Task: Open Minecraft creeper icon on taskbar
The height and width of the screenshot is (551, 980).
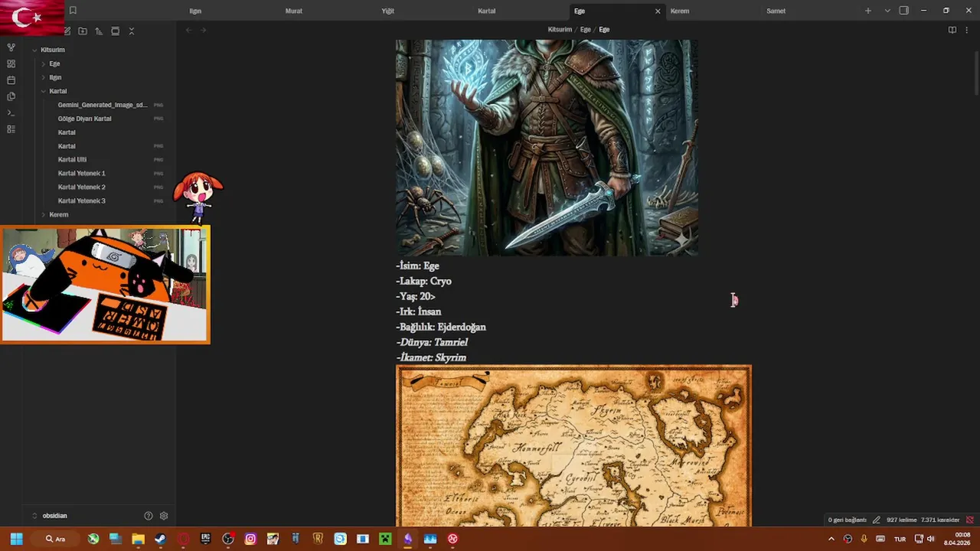Action: [385, 539]
